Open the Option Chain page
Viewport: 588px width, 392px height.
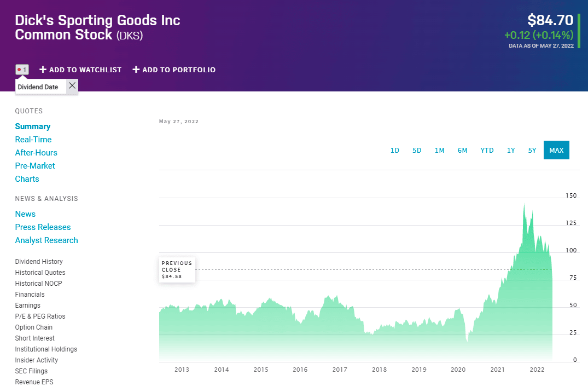point(34,327)
